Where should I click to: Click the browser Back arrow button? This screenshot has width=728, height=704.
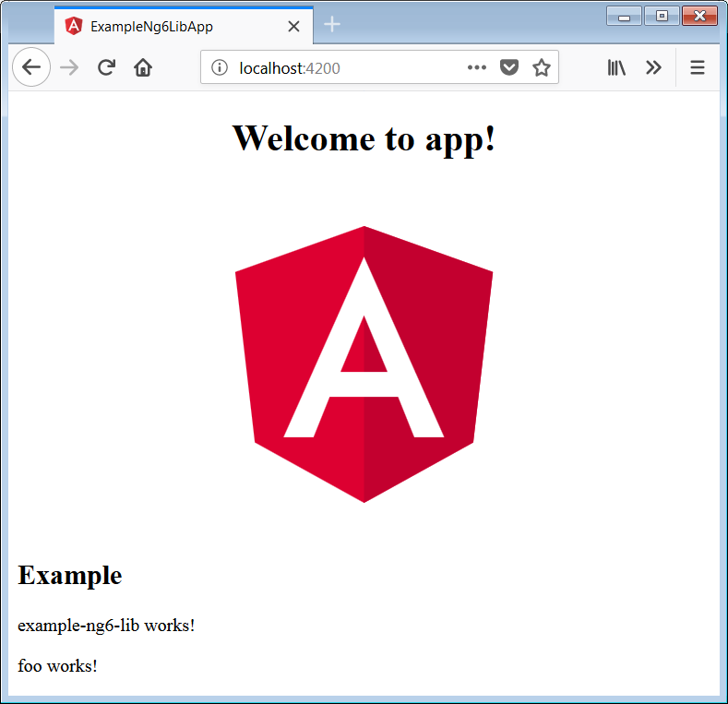(31, 67)
